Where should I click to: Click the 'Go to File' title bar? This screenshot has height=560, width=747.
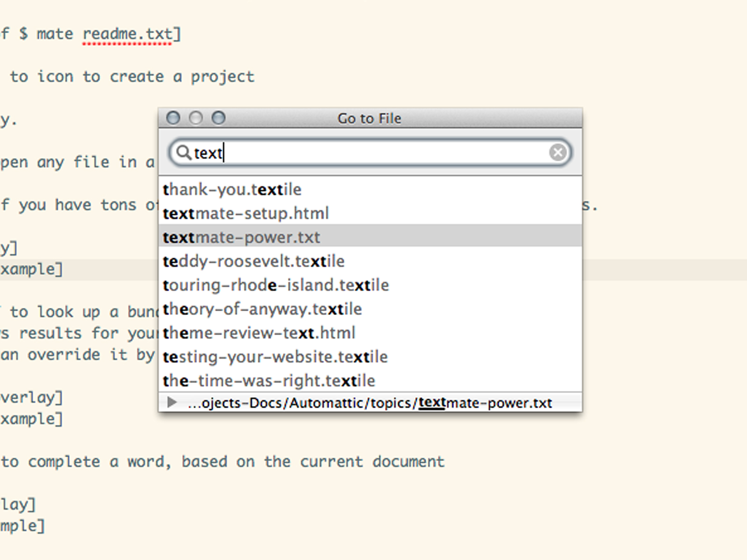point(369,119)
